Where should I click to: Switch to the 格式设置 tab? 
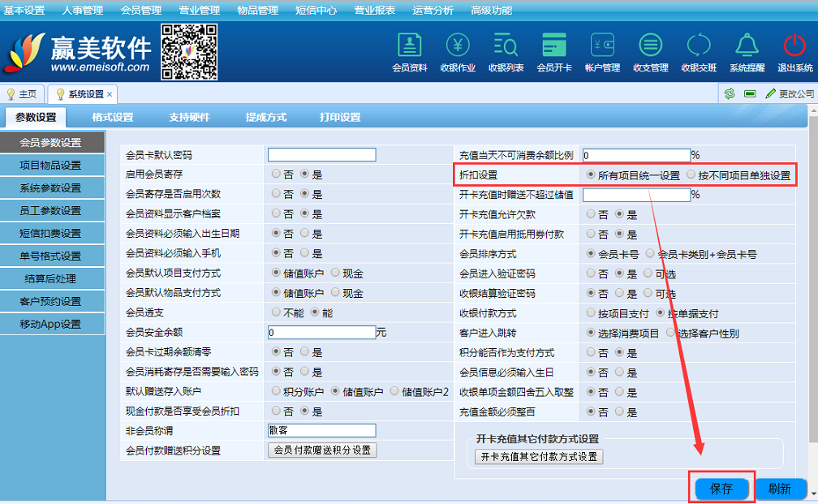click(113, 118)
